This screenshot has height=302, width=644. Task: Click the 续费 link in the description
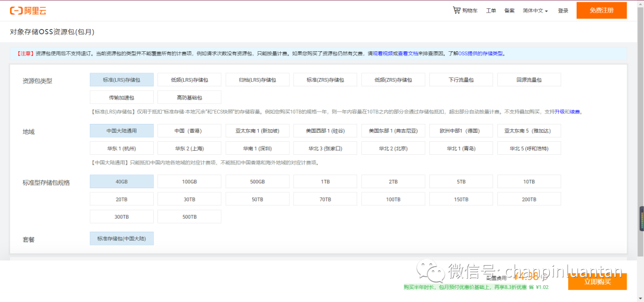tap(575, 111)
